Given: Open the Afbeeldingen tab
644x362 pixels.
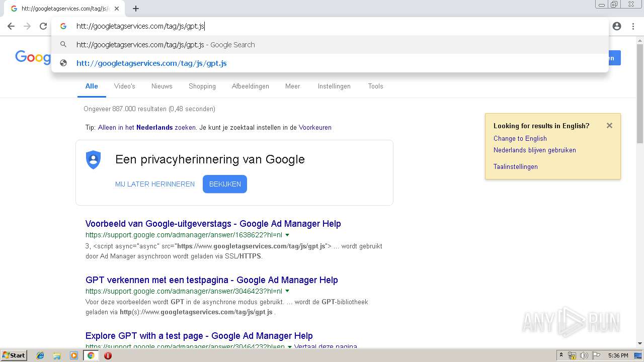Looking at the screenshot, I should [x=251, y=86].
